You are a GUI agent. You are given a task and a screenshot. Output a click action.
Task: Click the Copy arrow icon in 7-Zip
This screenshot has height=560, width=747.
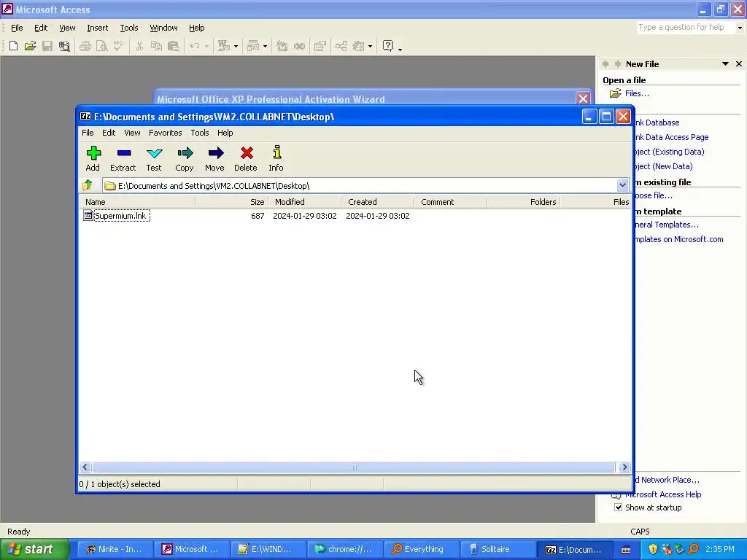tap(185, 153)
